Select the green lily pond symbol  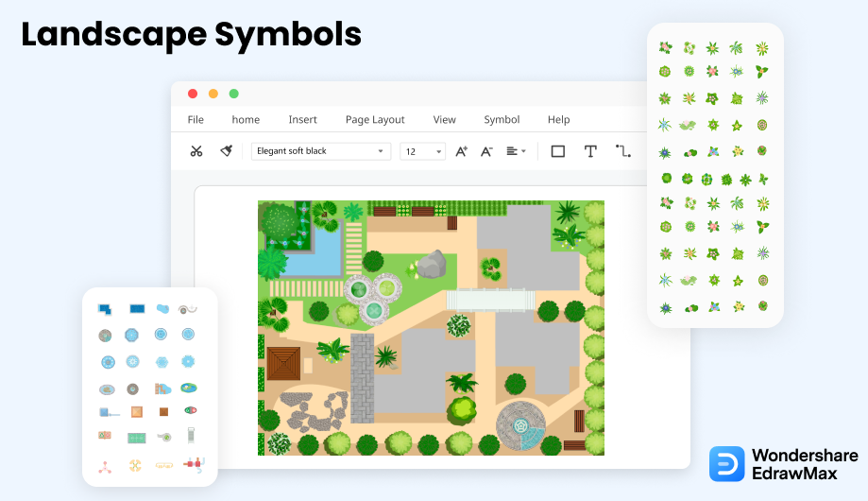[x=189, y=388]
